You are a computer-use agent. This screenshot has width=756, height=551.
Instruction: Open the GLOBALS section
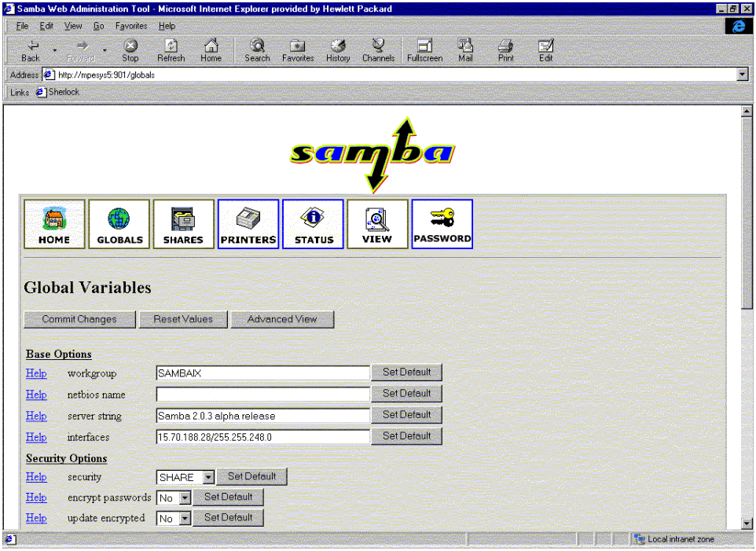[x=119, y=224]
